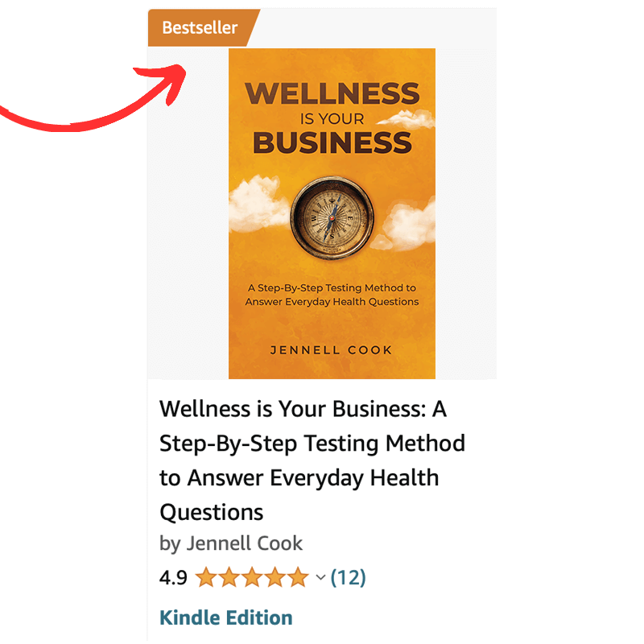Click the first rating star
The image size is (644, 644).
click(x=206, y=577)
